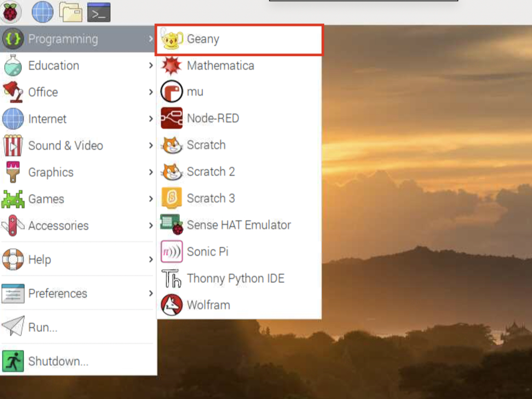Viewport: 532px width, 399px height.
Task: Expand the Preferences submenu arrow
Action: point(151,293)
